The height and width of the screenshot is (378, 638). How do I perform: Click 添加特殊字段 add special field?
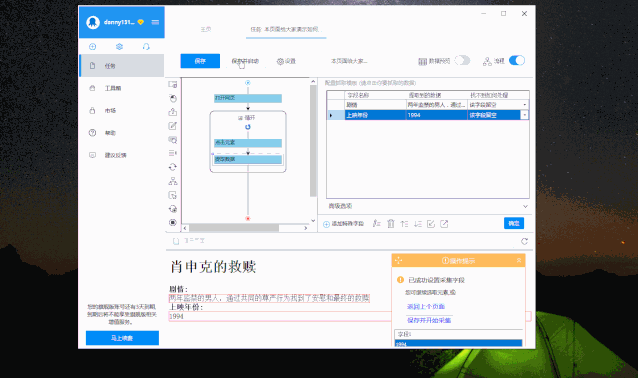[343, 224]
